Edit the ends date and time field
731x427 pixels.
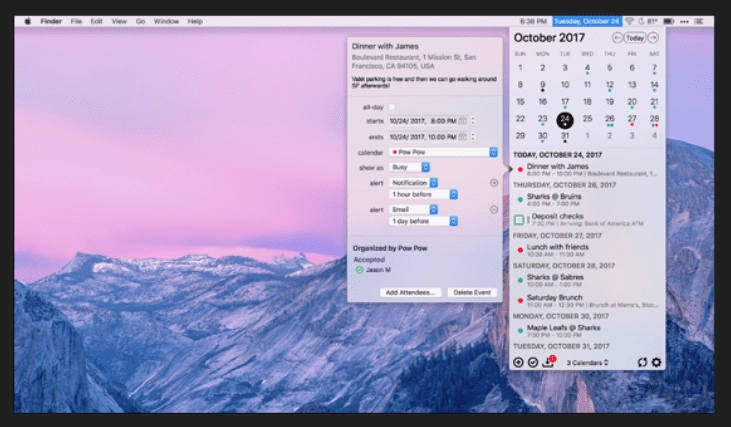(423, 137)
